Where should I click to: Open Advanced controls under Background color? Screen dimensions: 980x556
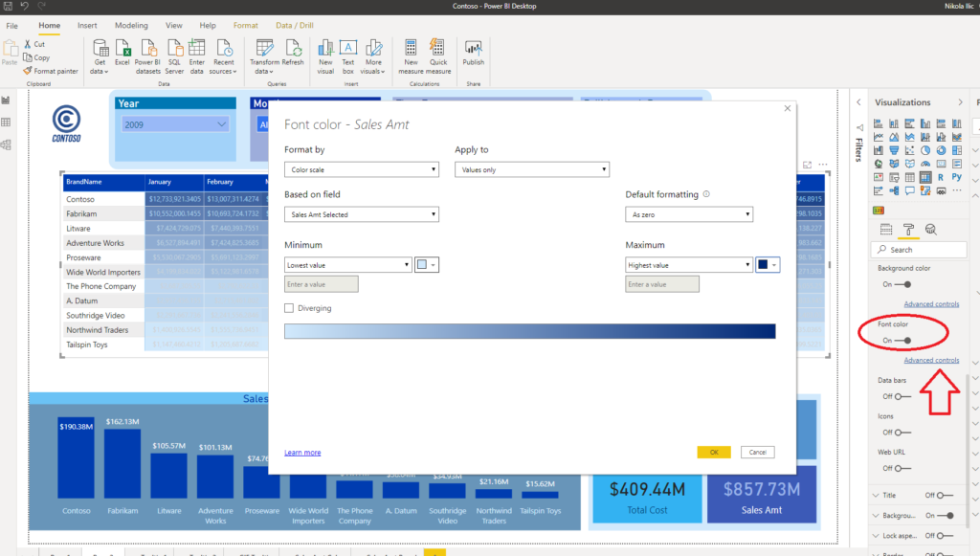pos(931,304)
